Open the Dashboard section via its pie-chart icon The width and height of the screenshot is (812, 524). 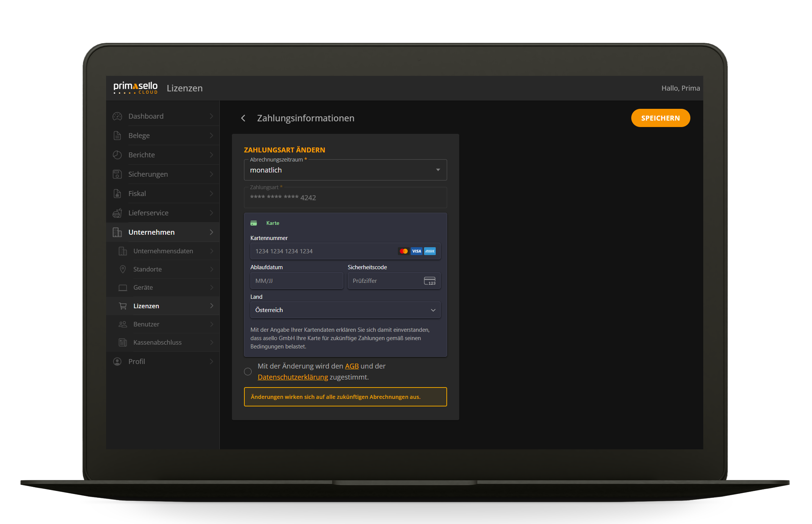pos(117,116)
